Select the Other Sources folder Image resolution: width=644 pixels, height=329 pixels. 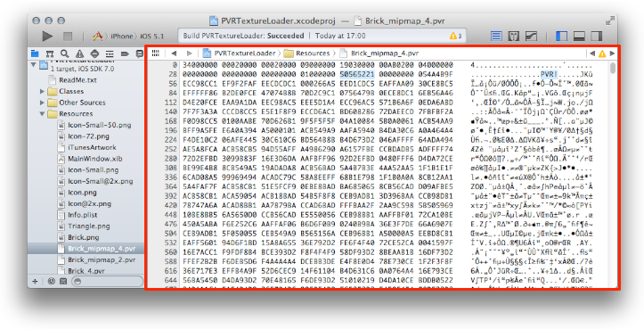click(x=77, y=103)
